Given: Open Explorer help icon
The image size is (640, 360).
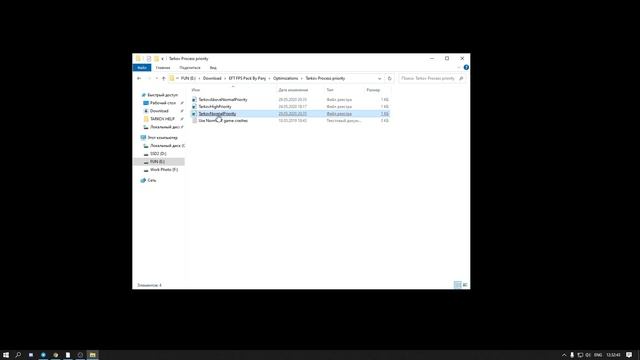Looking at the screenshot, I should (x=466, y=68).
